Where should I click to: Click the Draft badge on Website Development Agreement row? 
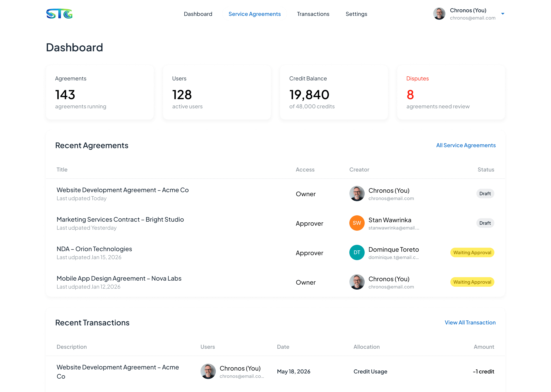485,194
